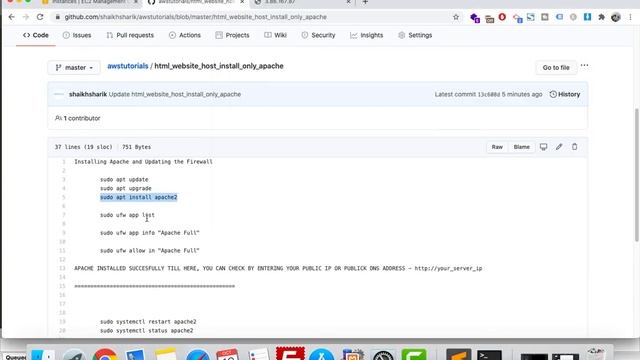Image resolution: width=640 pixels, height=360 pixels.
Task: Open the three-dot file options menu
Action: (584, 65)
